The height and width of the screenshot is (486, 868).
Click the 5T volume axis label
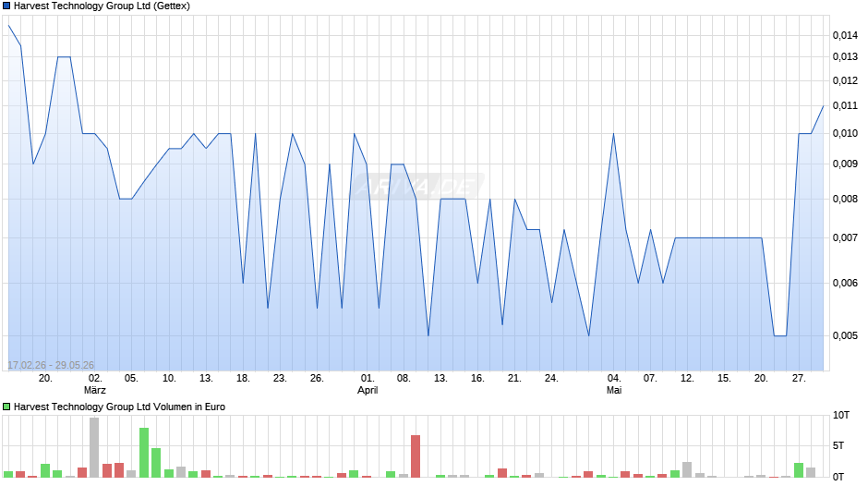click(x=838, y=446)
